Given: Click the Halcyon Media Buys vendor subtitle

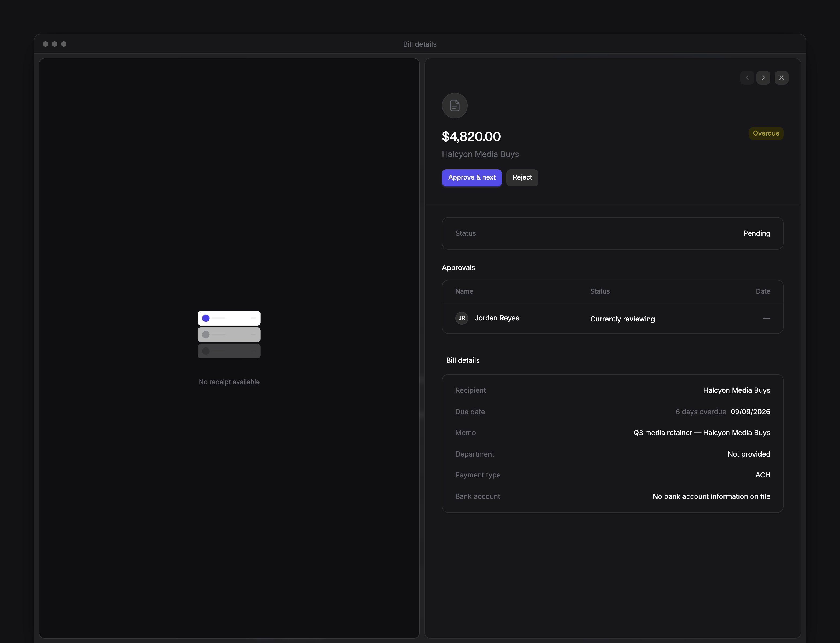Looking at the screenshot, I should point(480,154).
